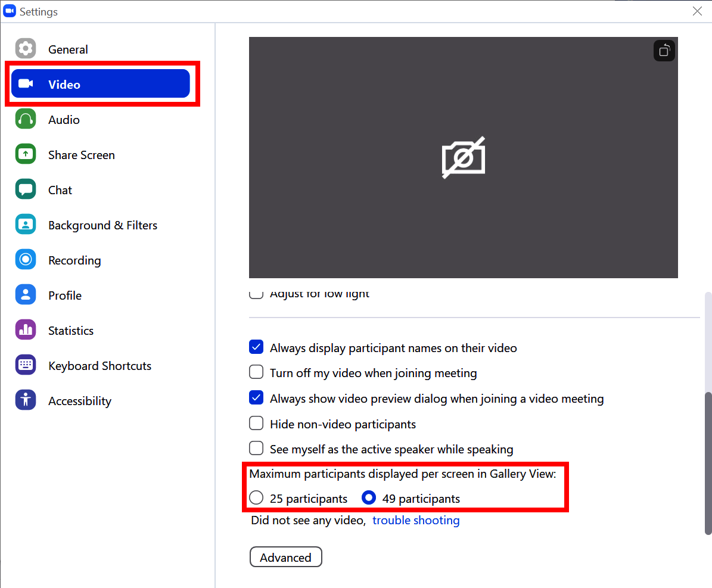Choose the 49 participants option
Viewport: 712px width, 588px height.
(x=369, y=498)
